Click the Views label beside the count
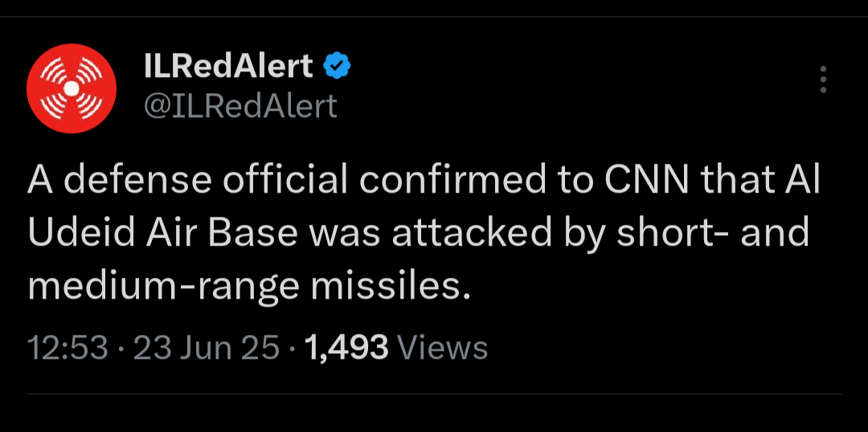The width and height of the screenshot is (868, 432). (443, 348)
